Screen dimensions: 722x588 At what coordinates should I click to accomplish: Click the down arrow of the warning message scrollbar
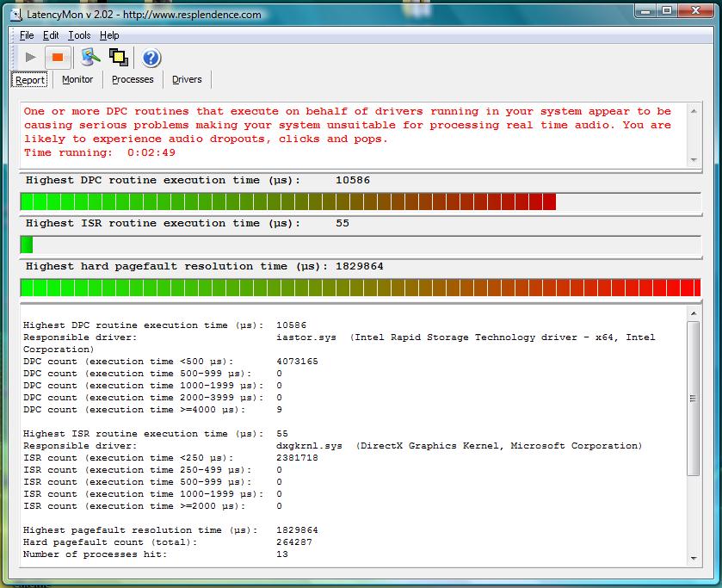(694, 160)
